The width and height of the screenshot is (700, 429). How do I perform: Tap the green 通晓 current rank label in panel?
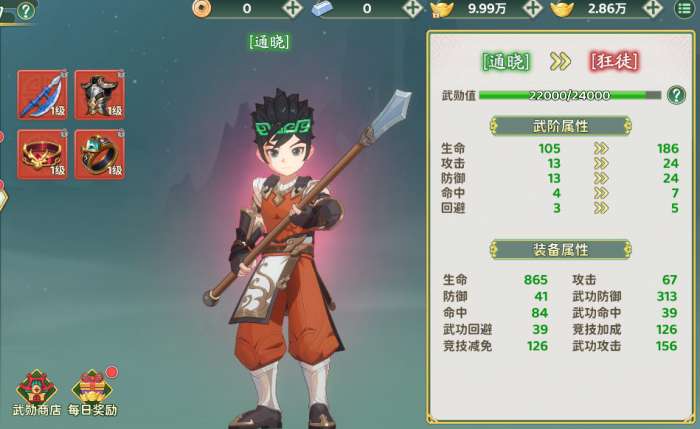(506, 62)
